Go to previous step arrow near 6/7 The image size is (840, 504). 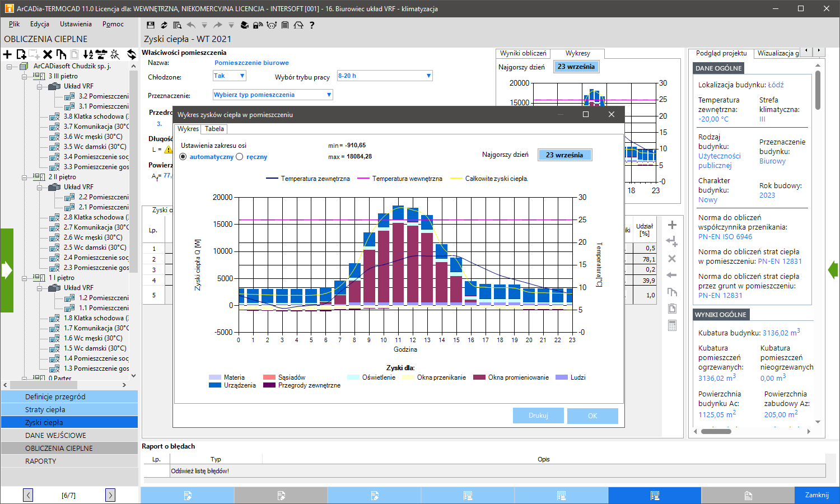pos(28,495)
